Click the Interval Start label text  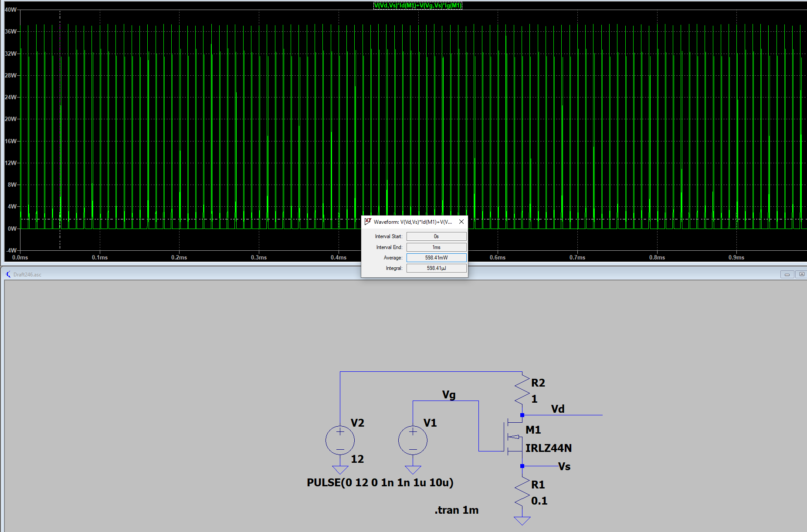pos(389,236)
